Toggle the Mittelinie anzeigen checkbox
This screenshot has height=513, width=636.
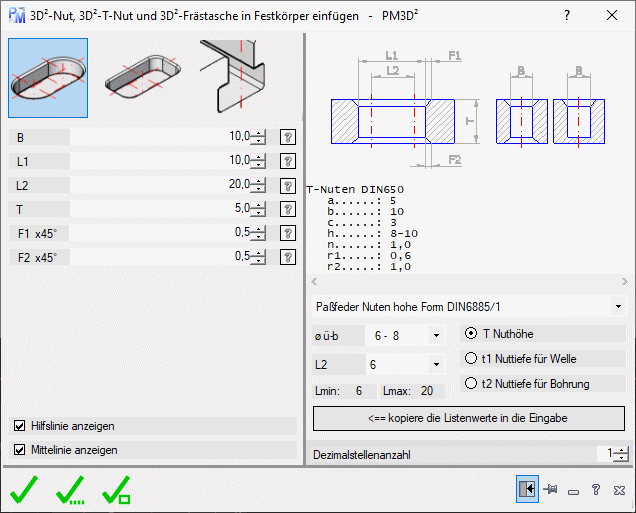pyautogui.click(x=20, y=450)
